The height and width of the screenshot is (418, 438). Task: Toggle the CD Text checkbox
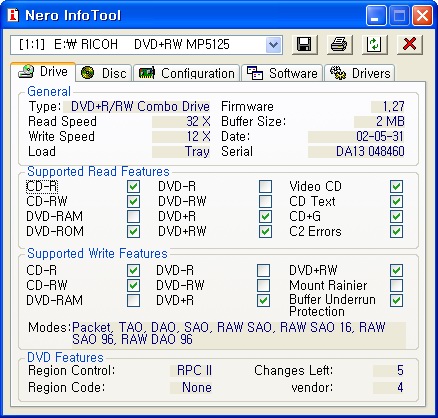pyautogui.click(x=396, y=202)
